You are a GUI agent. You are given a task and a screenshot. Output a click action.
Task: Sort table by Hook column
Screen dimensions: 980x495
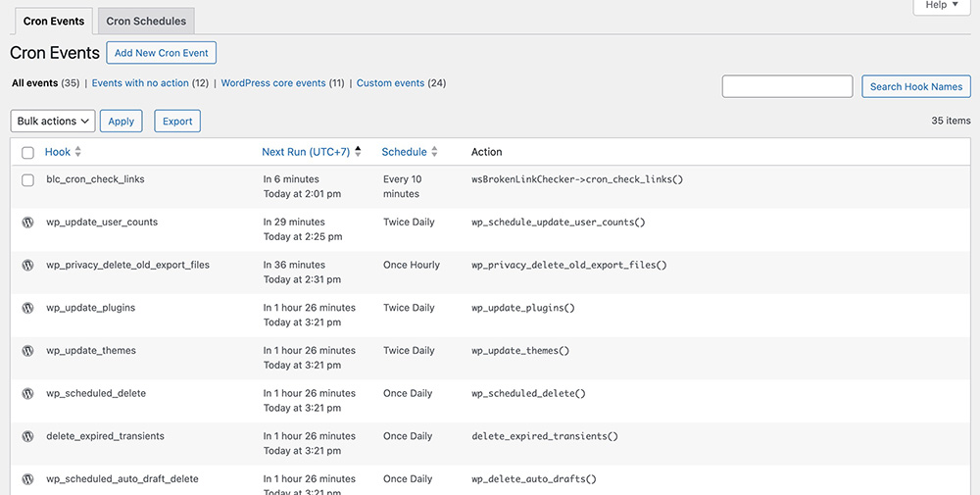58,152
